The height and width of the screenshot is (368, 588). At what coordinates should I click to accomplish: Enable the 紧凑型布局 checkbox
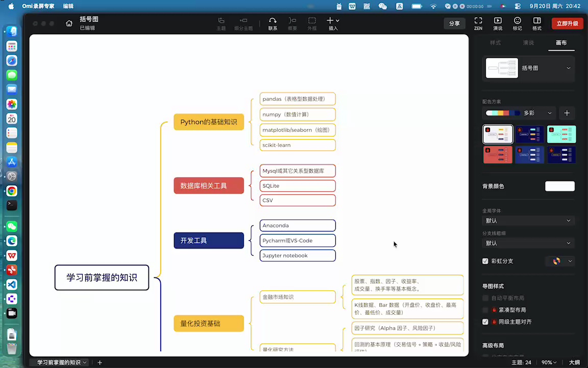click(x=485, y=310)
